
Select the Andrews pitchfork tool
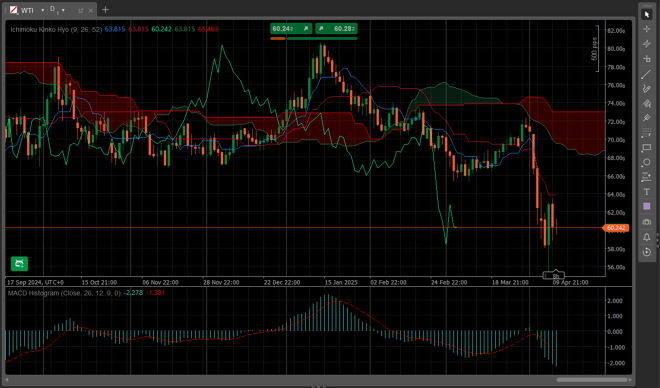(x=647, y=118)
